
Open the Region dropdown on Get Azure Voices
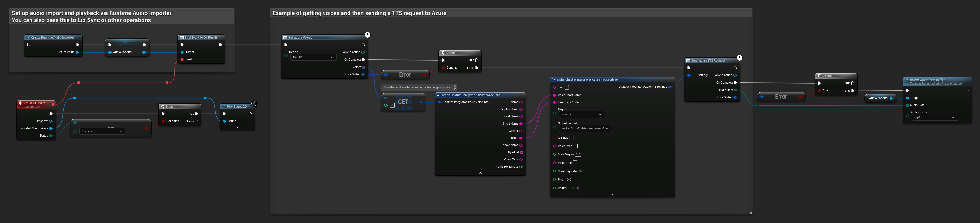coord(313,57)
